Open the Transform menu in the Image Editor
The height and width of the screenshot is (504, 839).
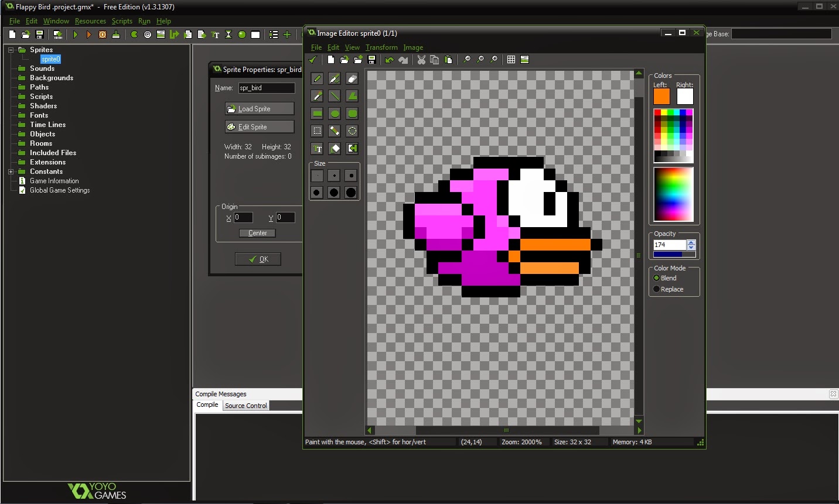(x=381, y=47)
